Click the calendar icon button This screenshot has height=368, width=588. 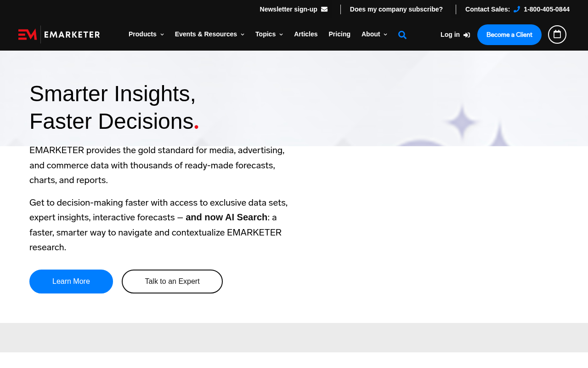[557, 34]
